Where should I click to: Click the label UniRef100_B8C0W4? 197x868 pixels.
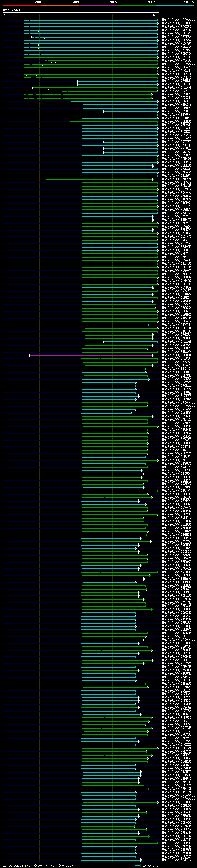click(x=177, y=355)
